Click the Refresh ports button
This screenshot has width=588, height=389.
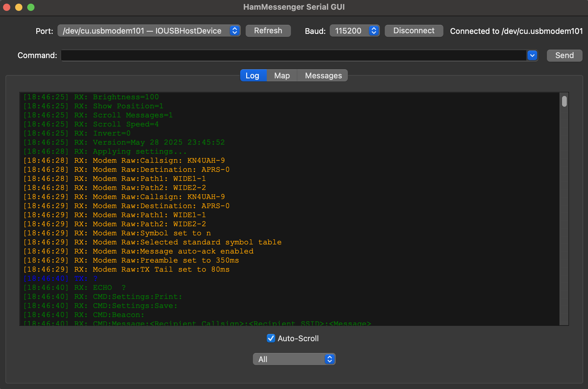[x=268, y=31]
